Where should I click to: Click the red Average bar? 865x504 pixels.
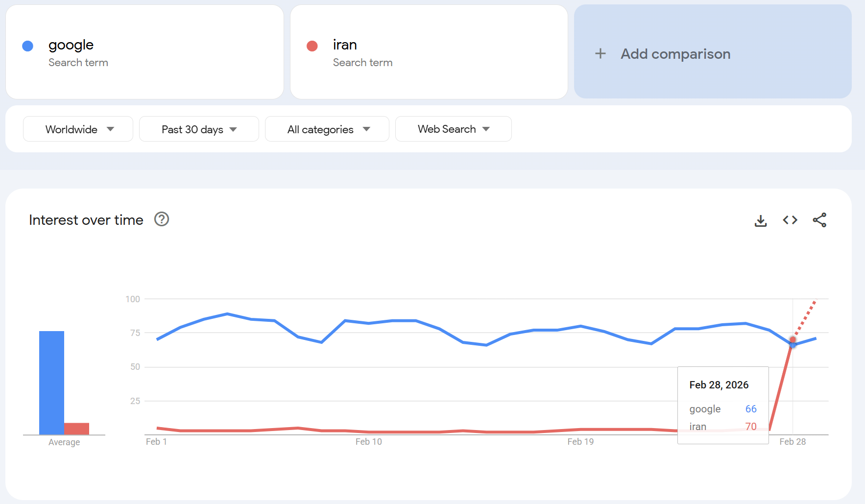(77, 429)
